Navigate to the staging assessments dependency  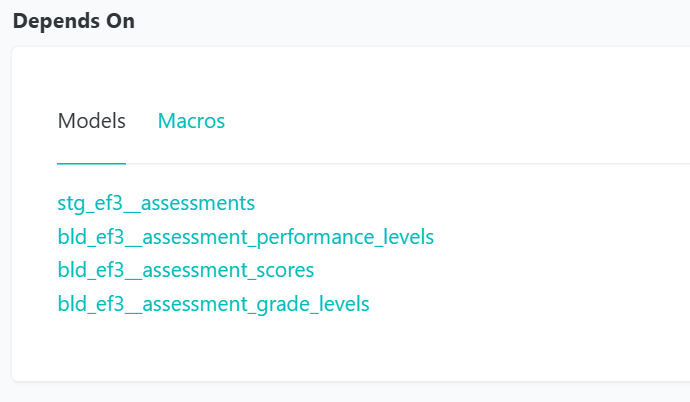(156, 203)
